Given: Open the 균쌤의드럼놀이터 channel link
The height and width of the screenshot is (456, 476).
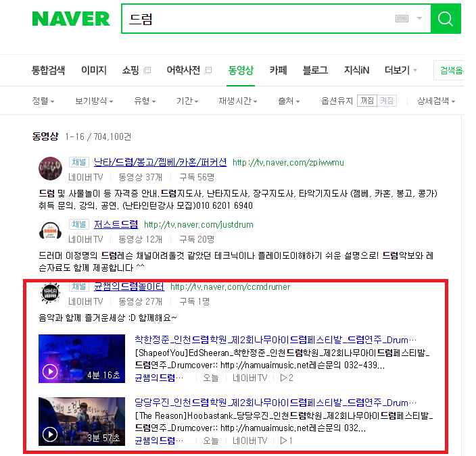Looking at the screenshot, I should pos(129,286).
